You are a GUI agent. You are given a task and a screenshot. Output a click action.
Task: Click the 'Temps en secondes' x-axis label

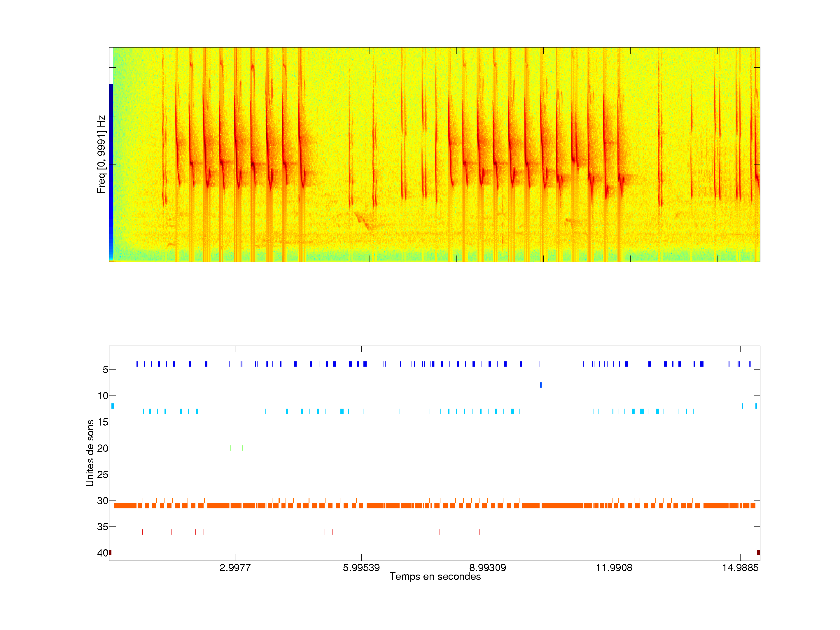435,576
